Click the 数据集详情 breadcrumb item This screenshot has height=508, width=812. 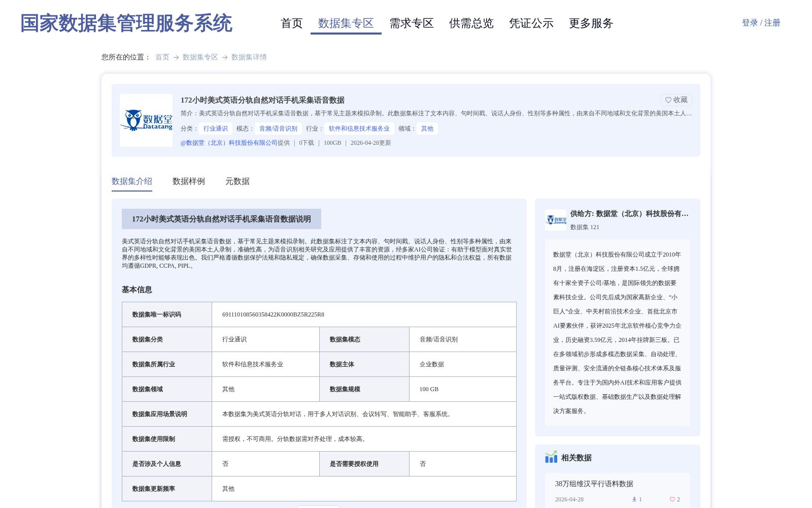[x=249, y=57]
